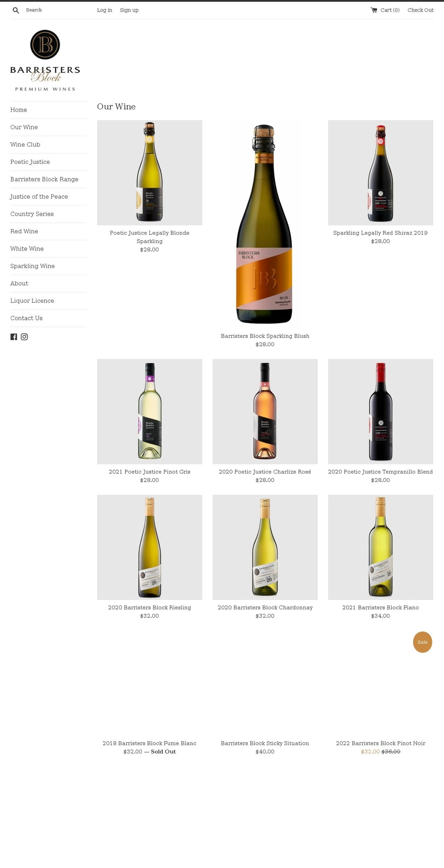Open the Facebook page icon
This screenshot has width=444, height=868.
[14, 337]
